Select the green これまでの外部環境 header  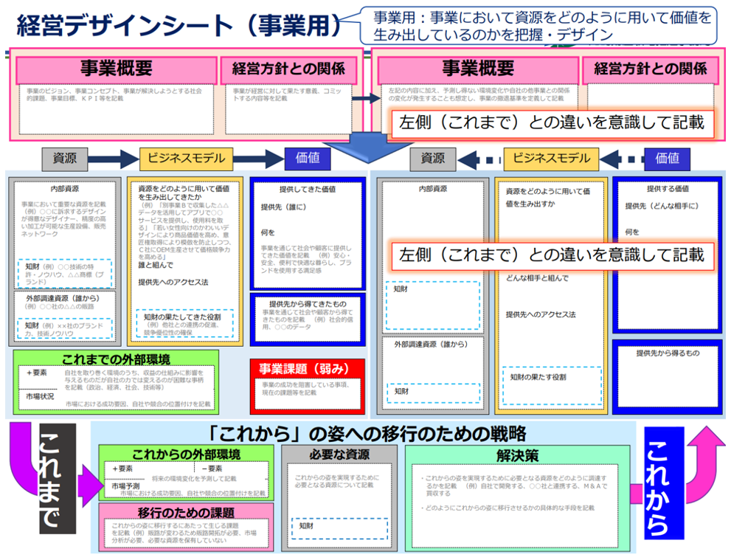116,359
